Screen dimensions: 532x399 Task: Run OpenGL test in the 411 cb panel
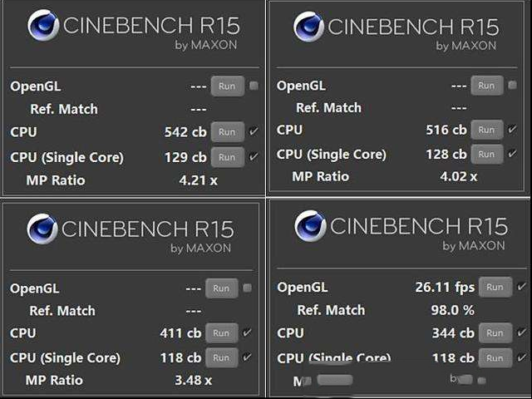coord(222,288)
